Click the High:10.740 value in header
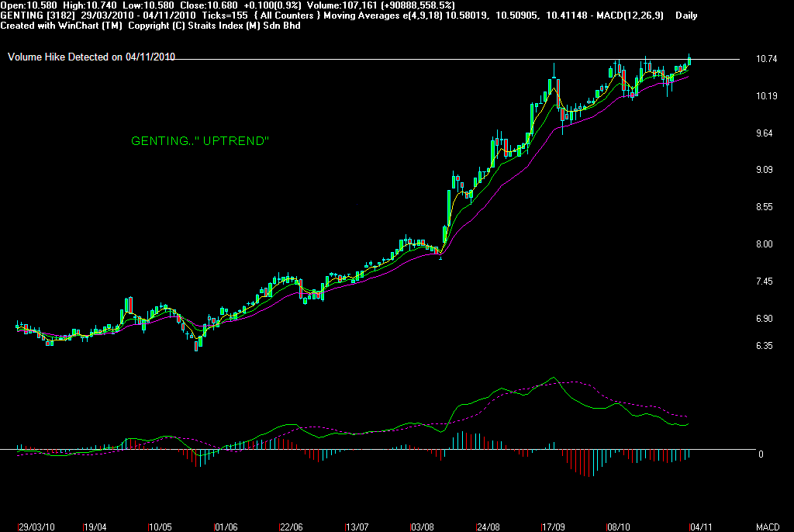The height and width of the screenshot is (532, 794). tap(90, 5)
